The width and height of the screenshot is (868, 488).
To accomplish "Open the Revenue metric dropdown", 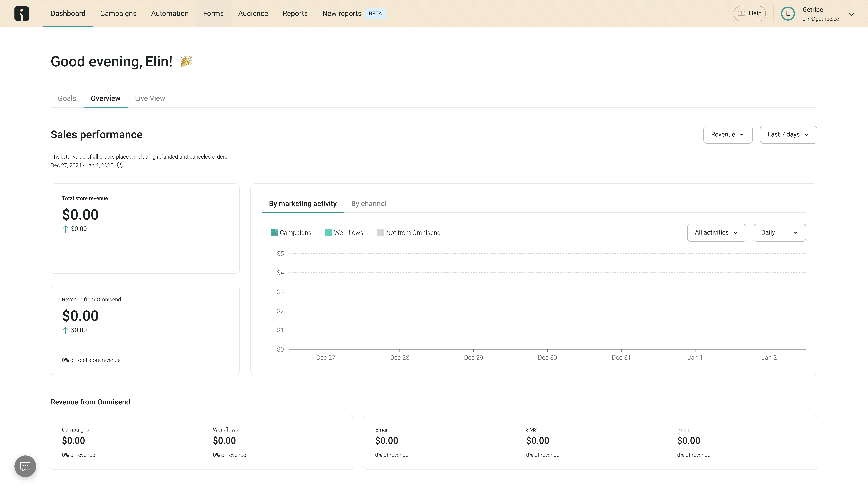I will click(728, 135).
